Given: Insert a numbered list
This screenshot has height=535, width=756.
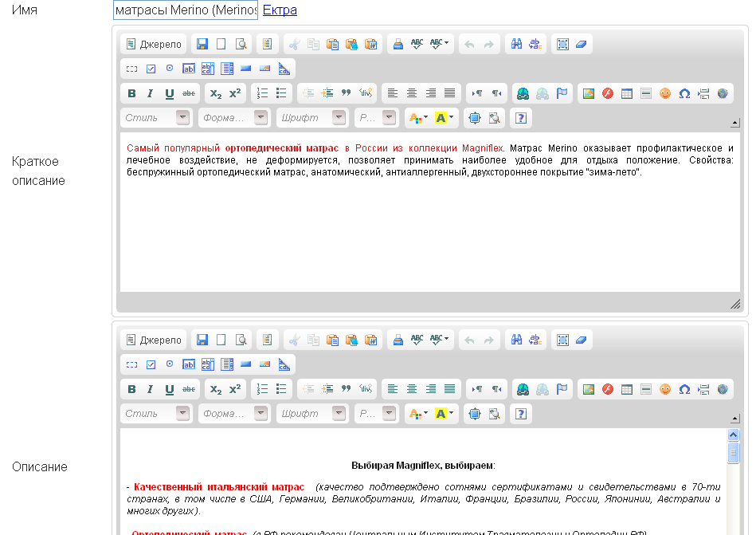Looking at the screenshot, I should click(x=263, y=93).
